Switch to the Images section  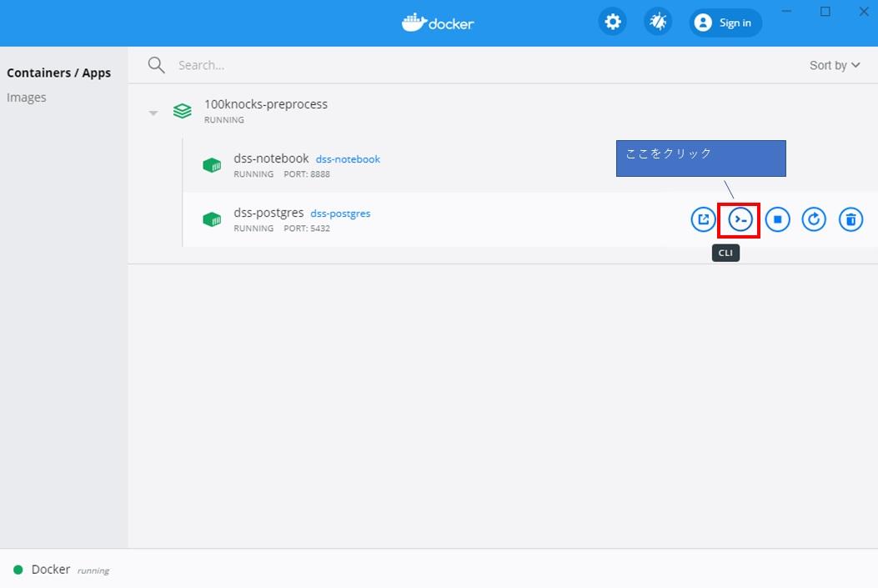click(x=27, y=98)
